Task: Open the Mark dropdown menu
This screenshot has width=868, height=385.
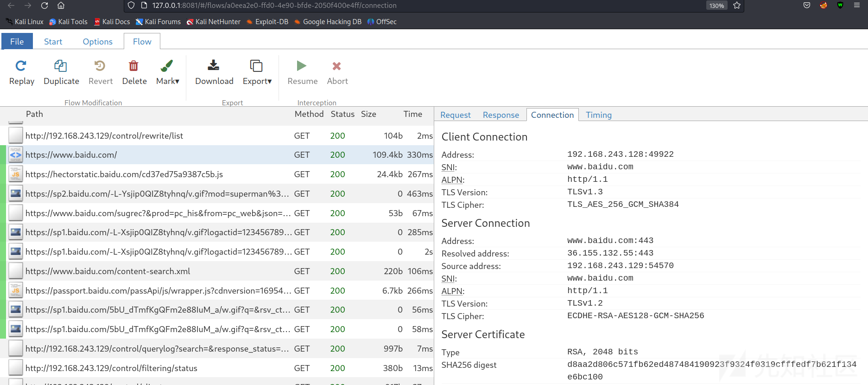Action: tap(167, 72)
